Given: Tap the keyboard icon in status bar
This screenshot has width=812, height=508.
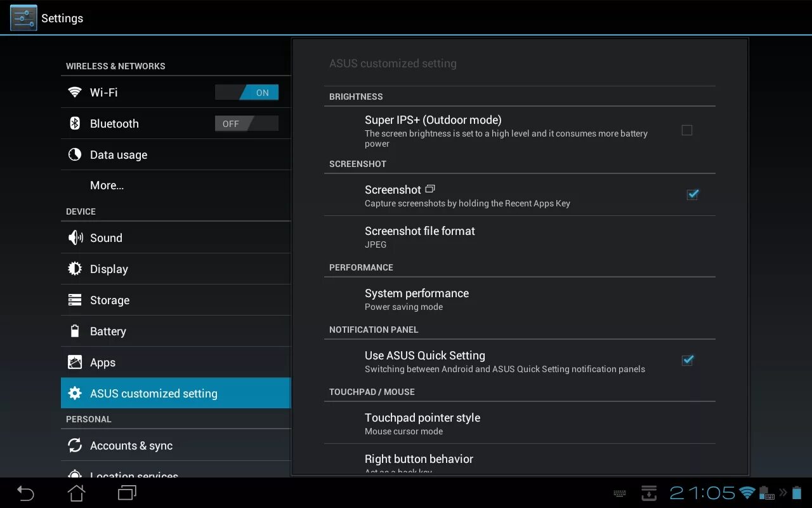Looking at the screenshot, I should click(x=620, y=493).
